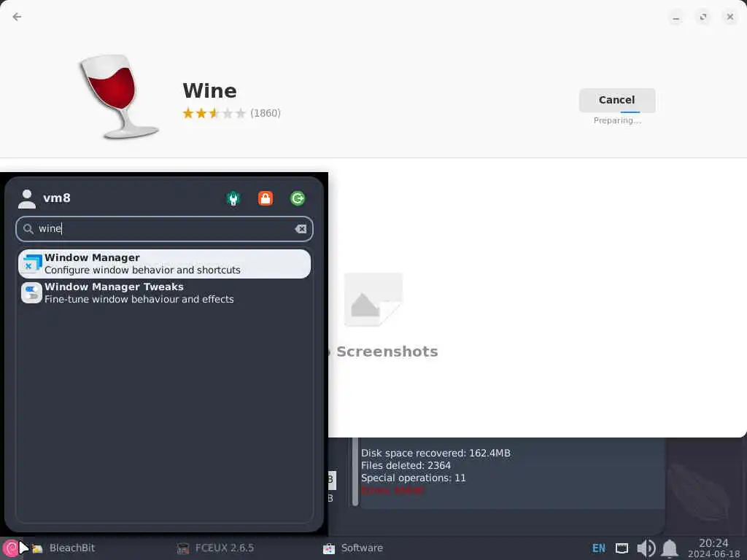Viewport: 747px width, 560px height.
Task: Click the Wine glass application icon
Action: (x=118, y=97)
